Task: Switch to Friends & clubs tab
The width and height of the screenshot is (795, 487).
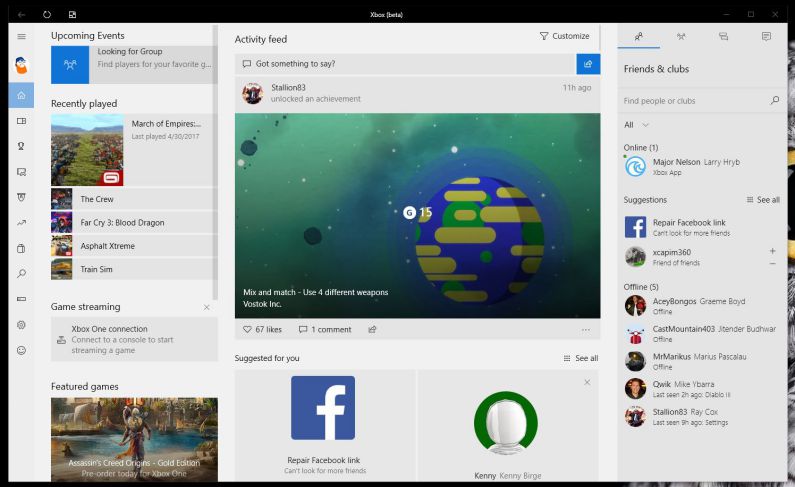Action: [639, 36]
